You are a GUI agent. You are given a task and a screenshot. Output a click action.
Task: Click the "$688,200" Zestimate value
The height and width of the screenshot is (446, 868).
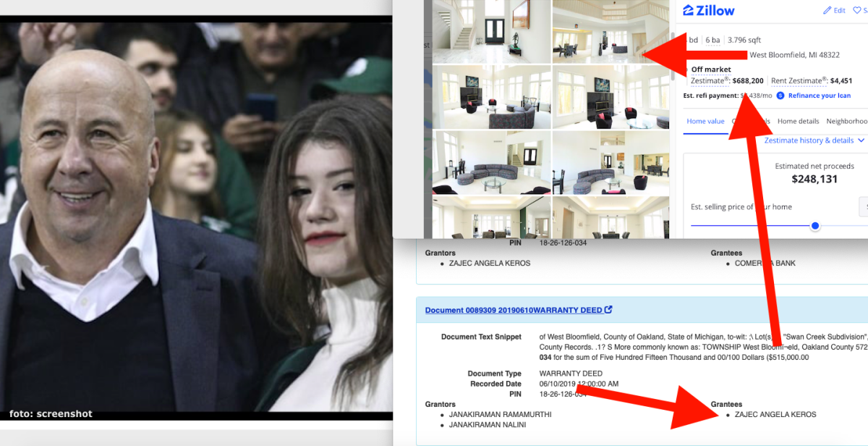coord(748,81)
